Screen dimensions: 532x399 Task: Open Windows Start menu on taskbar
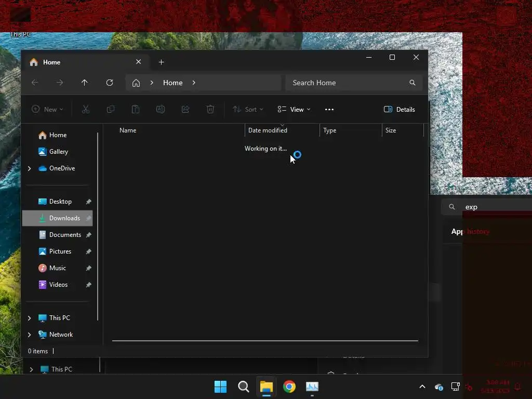tap(220, 387)
